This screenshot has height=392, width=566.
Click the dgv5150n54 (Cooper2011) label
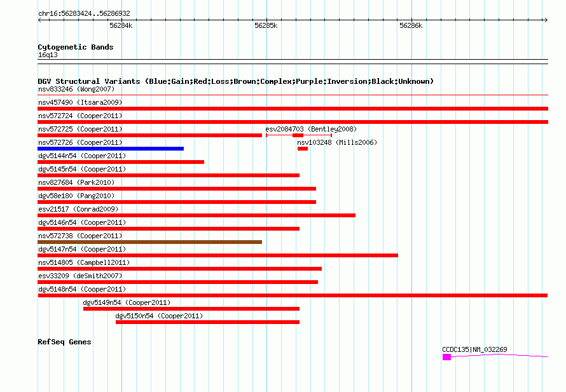159,316
